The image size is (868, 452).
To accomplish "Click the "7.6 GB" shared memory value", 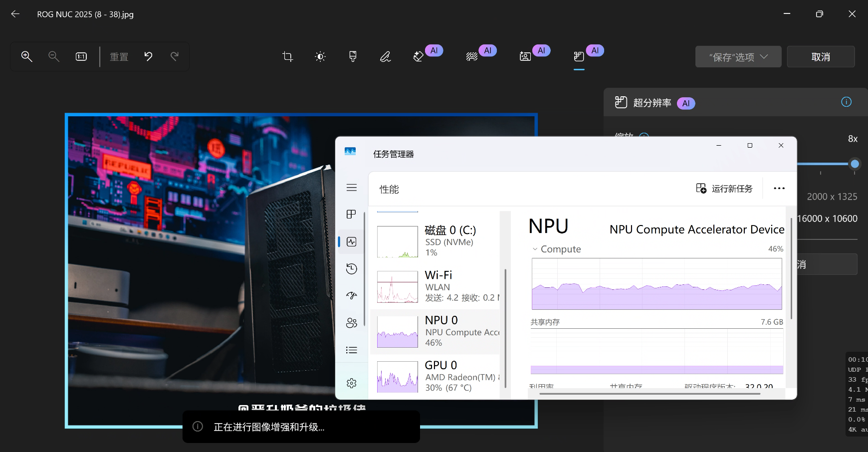I will click(x=772, y=322).
